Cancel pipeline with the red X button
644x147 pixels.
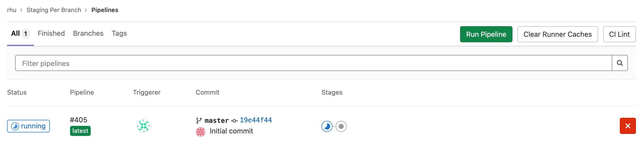coord(628,126)
